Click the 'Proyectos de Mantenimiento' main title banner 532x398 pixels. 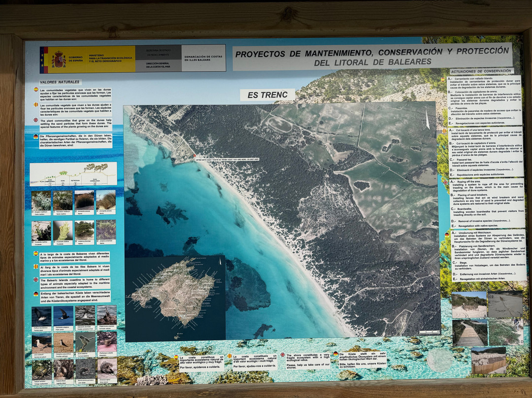(371, 56)
